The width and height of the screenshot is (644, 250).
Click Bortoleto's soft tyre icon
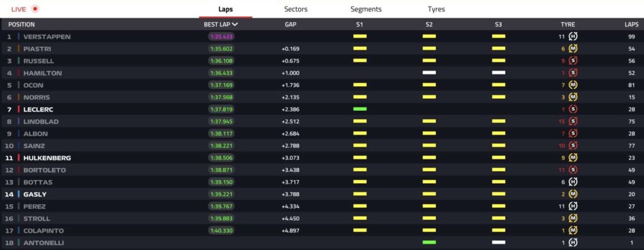(573, 170)
